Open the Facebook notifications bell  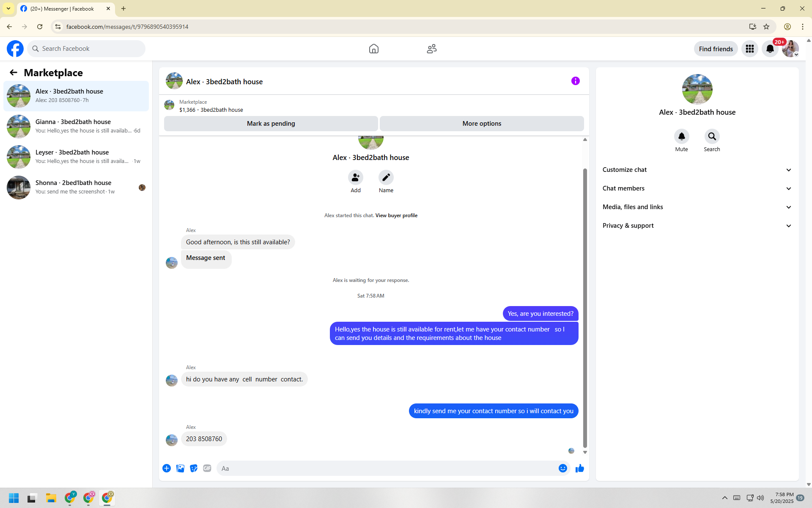(x=770, y=49)
